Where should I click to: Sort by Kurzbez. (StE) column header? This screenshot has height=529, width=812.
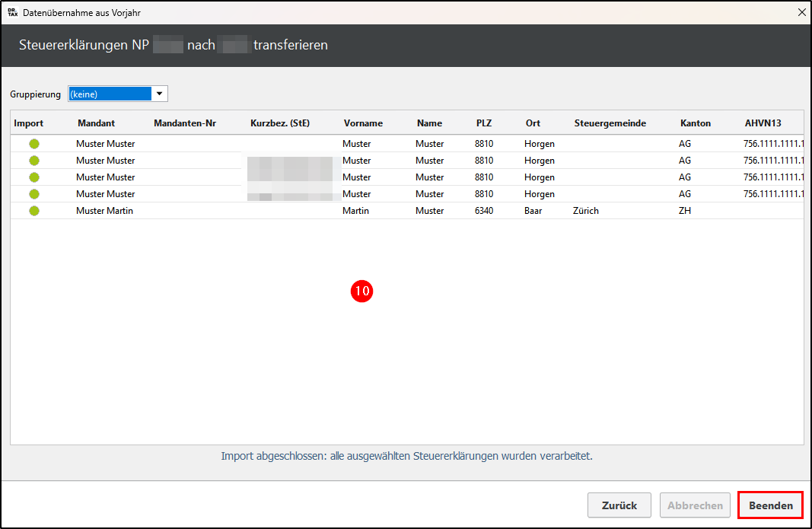[280, 123]
